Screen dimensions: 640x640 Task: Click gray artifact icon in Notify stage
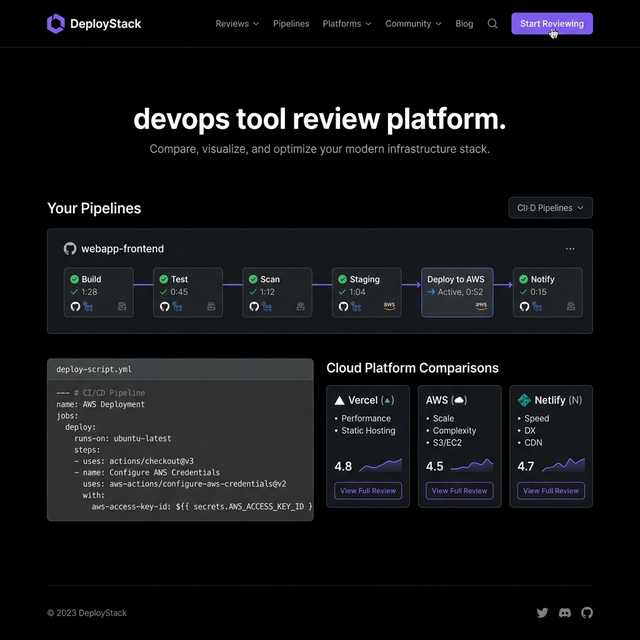[571, 307]
